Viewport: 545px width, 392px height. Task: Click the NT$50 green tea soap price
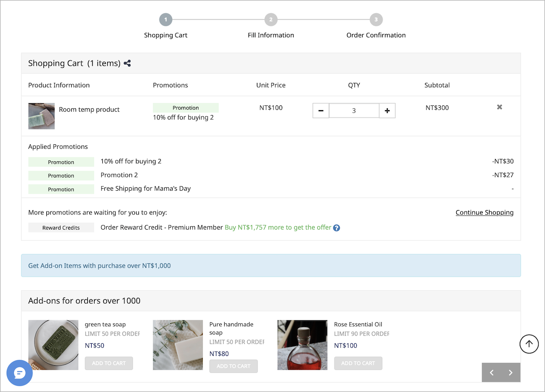point(95,345)
